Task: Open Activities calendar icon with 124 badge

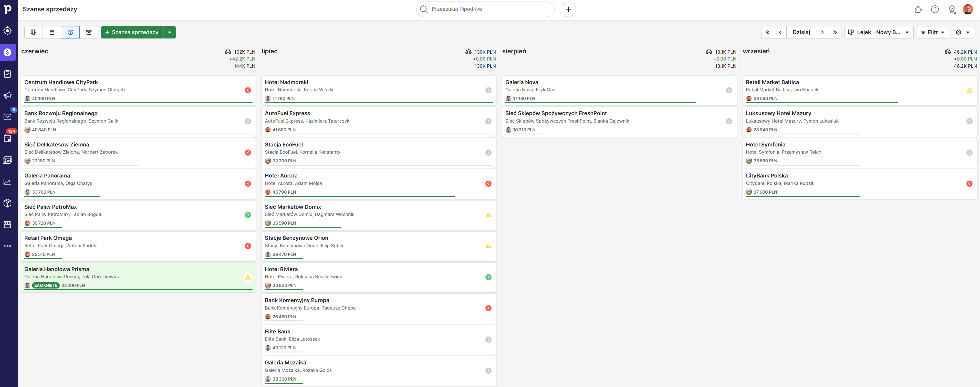Action: click(8, 138)
